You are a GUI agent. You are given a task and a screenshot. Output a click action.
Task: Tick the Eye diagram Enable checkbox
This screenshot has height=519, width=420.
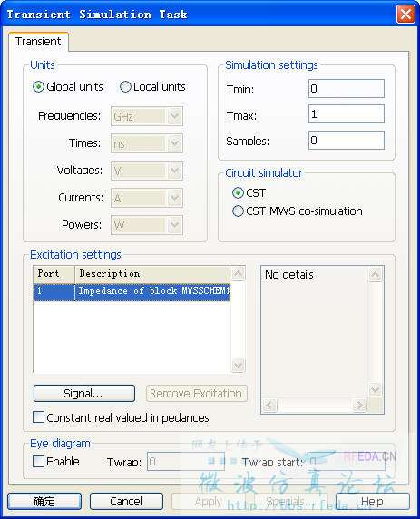[x=38, y=462]
